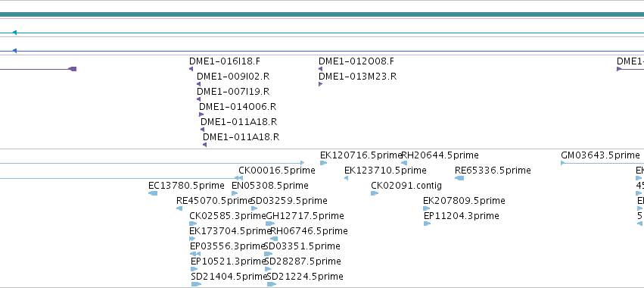This screenshot has width=644, height=288.
Task: Click the GH12717.5prime arrow glyph
Action: (270, 224)
